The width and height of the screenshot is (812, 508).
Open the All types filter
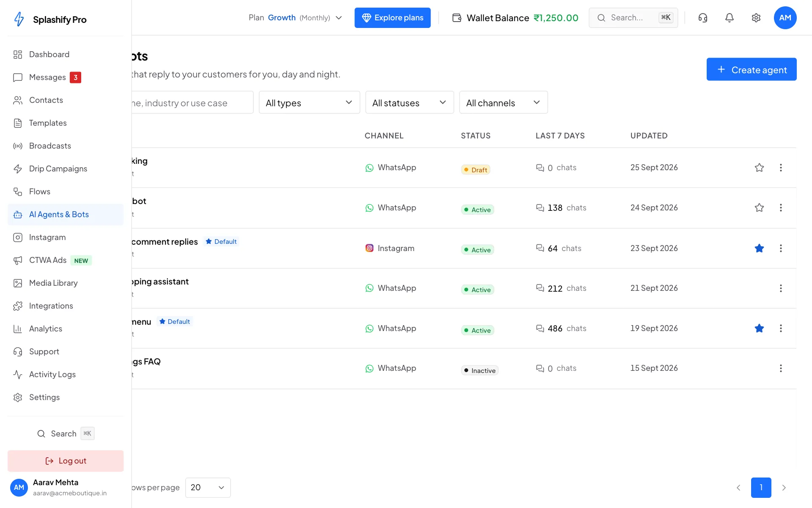pos(309,102)
